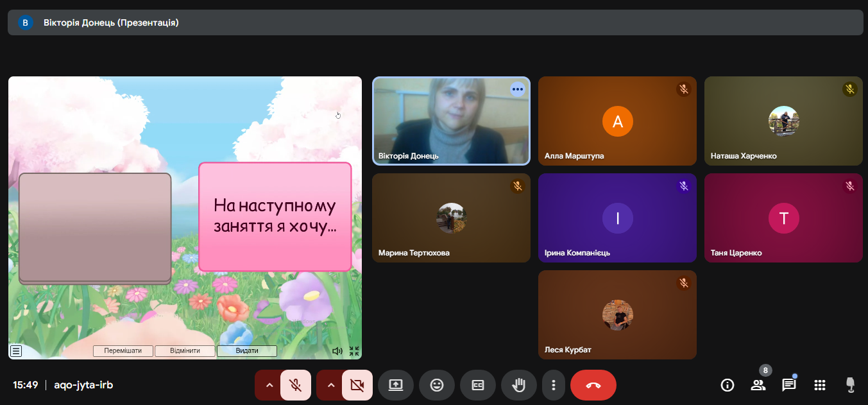Screen dimensions: 868x405
Task: Open the presentation's hamburger menu
Action: tap(16, 351)
